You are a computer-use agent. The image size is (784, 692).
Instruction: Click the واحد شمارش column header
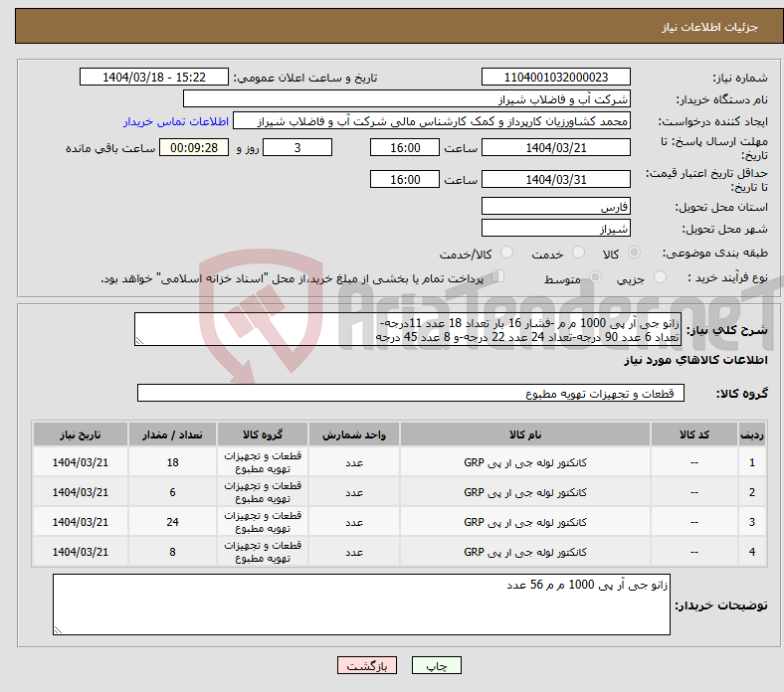coord(354,434)
